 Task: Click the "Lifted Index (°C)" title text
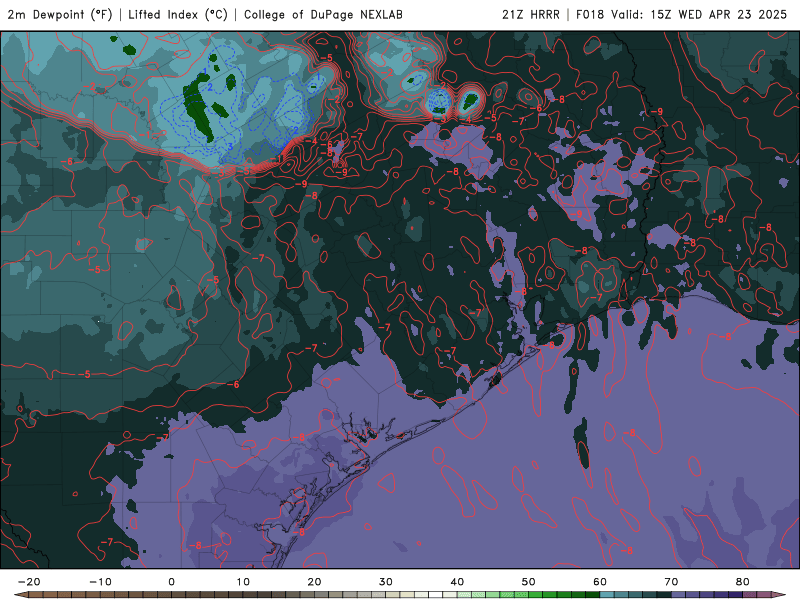pos(178,15)
